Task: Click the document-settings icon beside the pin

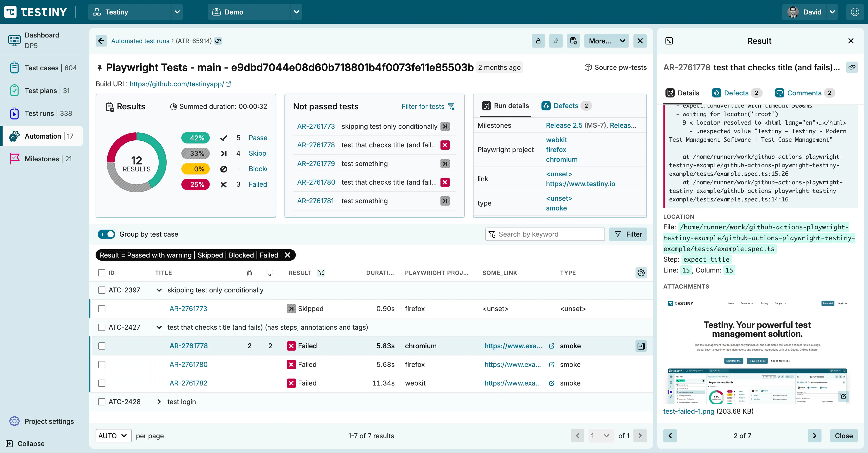Action: pyautogui.click(x=573, y=41)
